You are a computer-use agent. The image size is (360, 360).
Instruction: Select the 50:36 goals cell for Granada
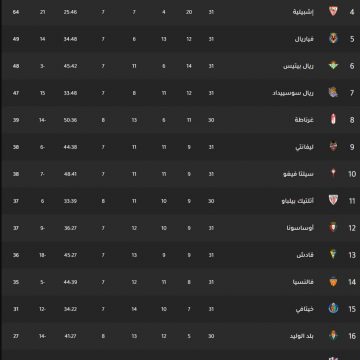click(x=70, y=120)
